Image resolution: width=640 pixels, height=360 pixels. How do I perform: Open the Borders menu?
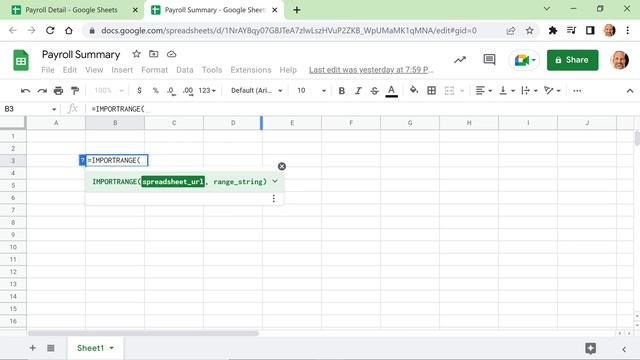pyautogui.click(x=431, y=91)
